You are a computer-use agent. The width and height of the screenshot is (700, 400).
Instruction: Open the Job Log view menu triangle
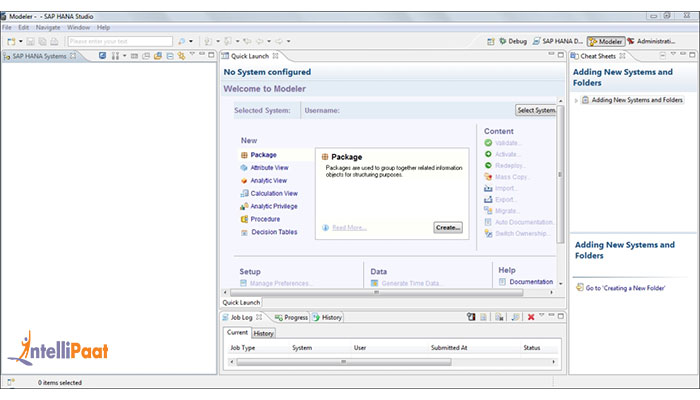click(542, 315)
